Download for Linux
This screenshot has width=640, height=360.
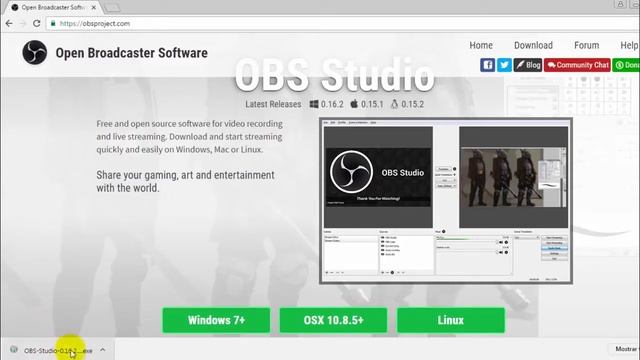pyautogui.click(x=451, y=320)
